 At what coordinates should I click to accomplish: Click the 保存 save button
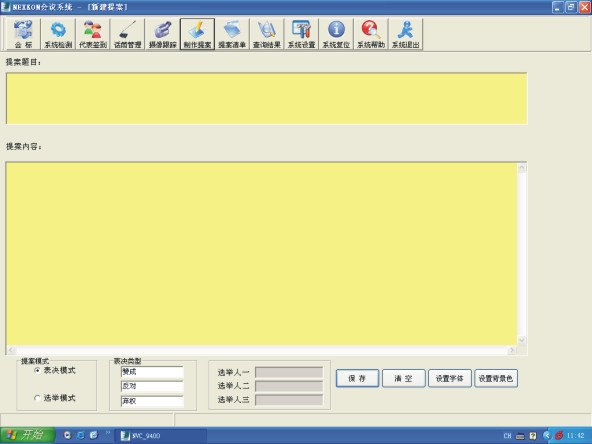[x=357, y=378]
